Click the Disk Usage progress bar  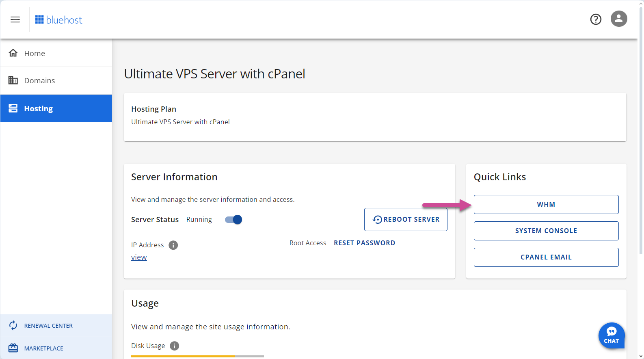click(x=197, y=356)
